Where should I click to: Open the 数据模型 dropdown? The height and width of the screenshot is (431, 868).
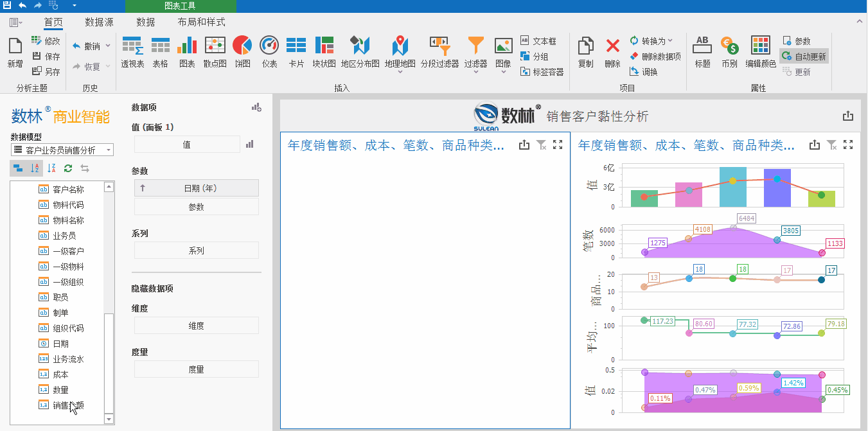coord(62,150)
